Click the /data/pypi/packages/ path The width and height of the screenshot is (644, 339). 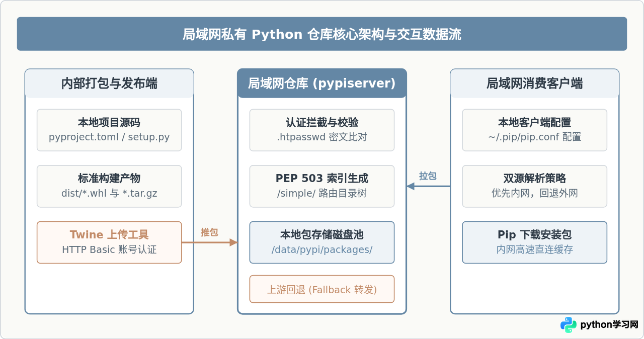(x=322, y=249)
